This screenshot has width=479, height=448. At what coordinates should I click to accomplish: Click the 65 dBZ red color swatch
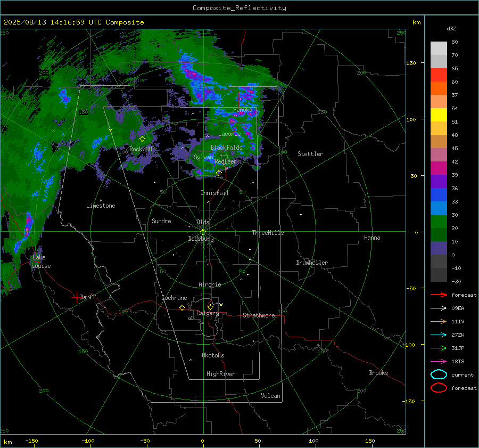pyautogui.click(x=439, y=75)
